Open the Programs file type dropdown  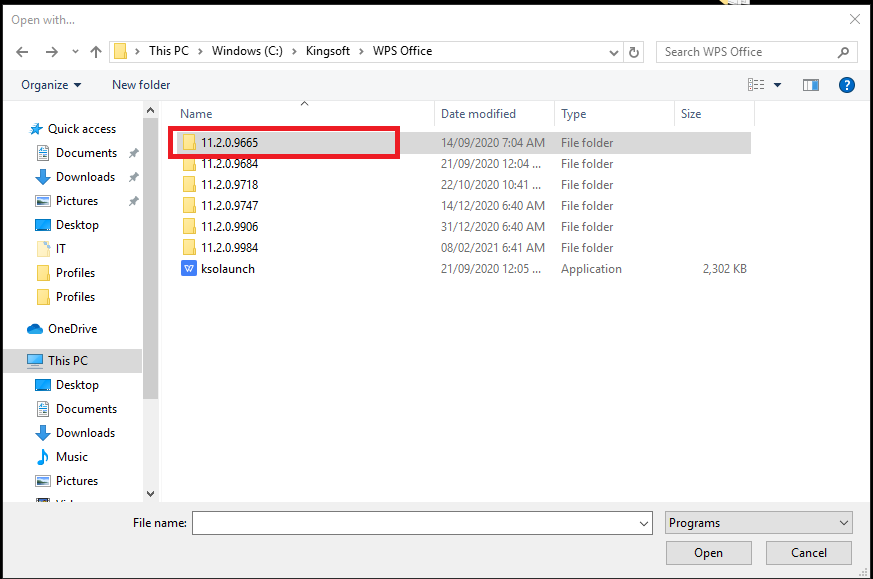tap(758, 523)
